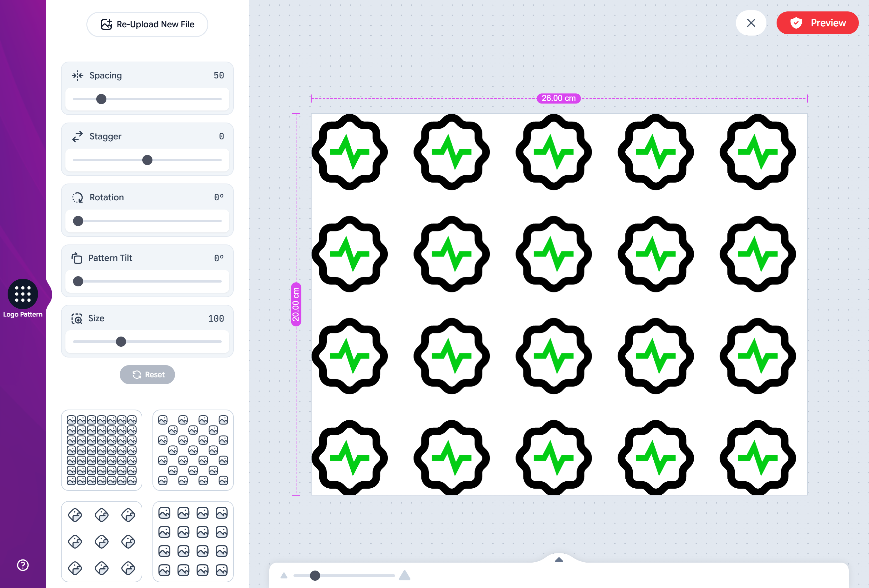Click the Reset button
This screenshot has width=869, height=588.
coord(147,375)
